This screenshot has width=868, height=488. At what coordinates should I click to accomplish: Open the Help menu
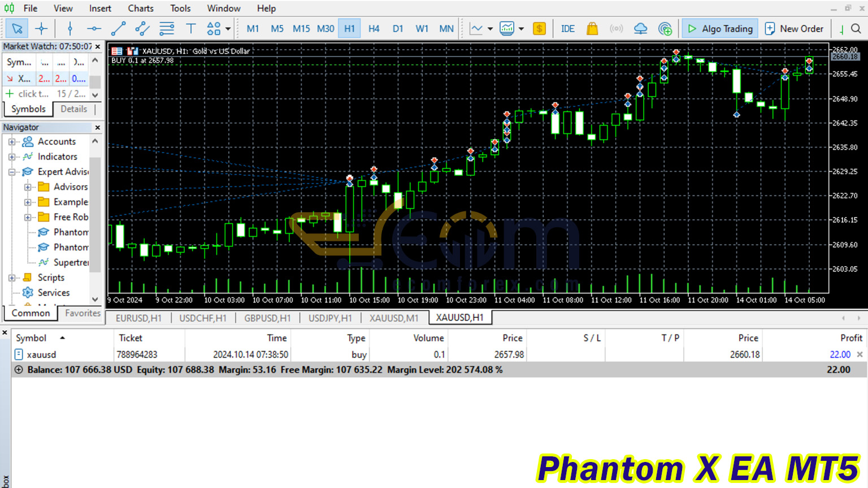coord(266,8)
